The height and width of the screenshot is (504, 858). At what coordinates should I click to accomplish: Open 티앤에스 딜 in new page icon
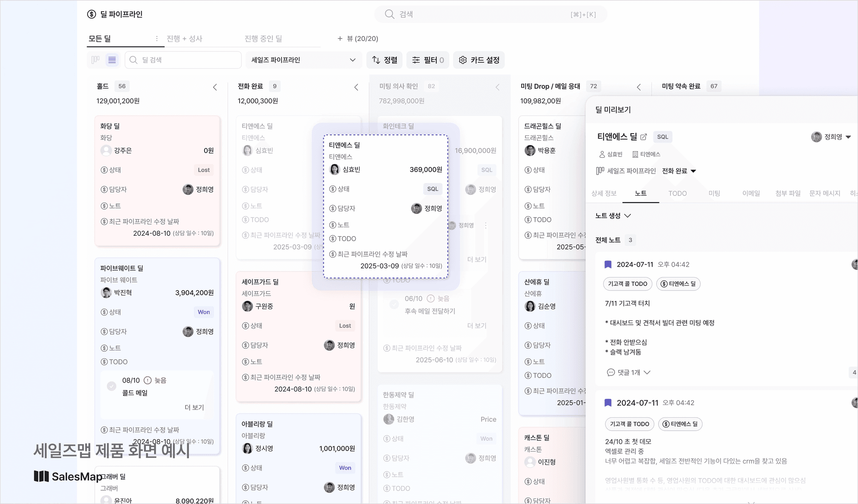point(643,137)
